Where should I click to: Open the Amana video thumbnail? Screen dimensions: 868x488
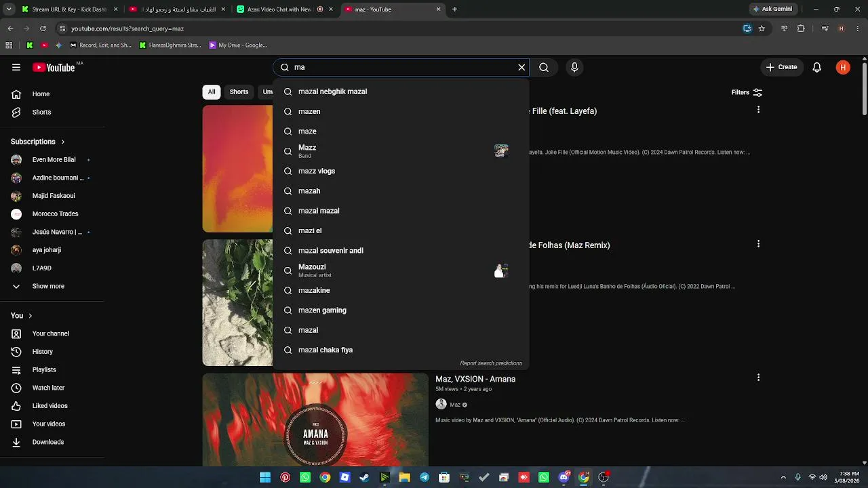(315, 420)
